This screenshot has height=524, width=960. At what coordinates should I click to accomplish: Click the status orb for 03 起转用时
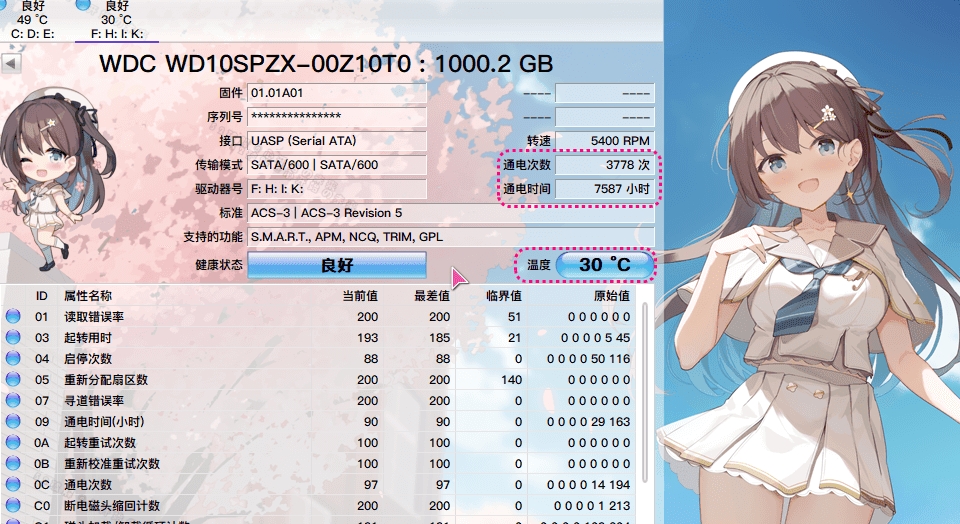pos(13,337)
